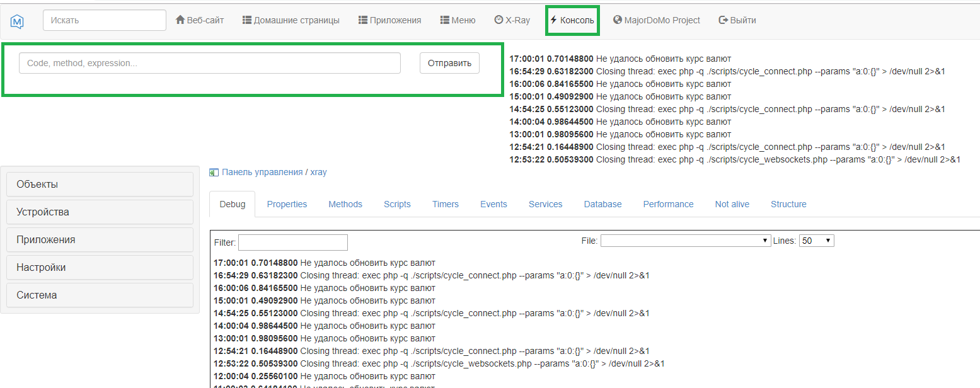The width and height of the screenshot is (980, 388).
Task: Open the Меню navbar item
Action: point(458,20)
